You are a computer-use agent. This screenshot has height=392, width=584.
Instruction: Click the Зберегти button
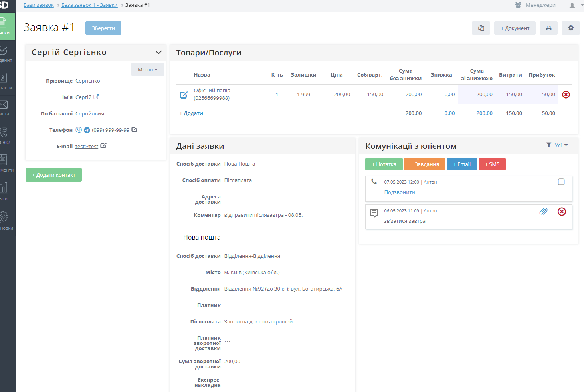click(103, 28)
